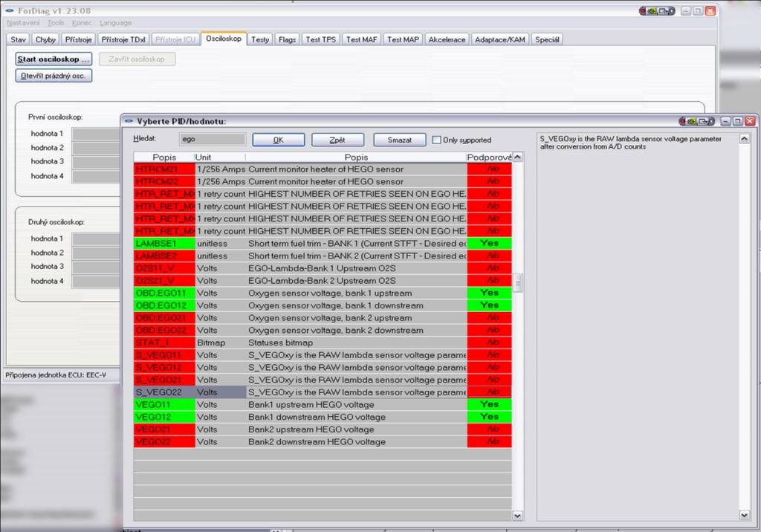Click the PID table scroll down arrow
This screenshot has width=761, height=532.
click(518, 516)
